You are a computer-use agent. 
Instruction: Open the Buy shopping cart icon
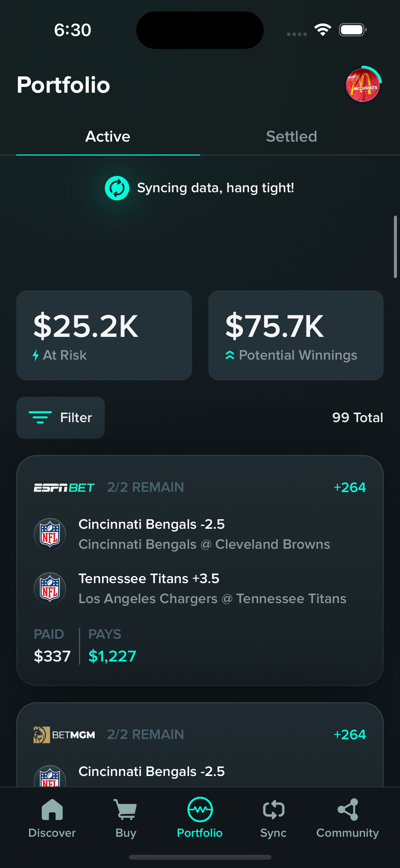point(126,810)
